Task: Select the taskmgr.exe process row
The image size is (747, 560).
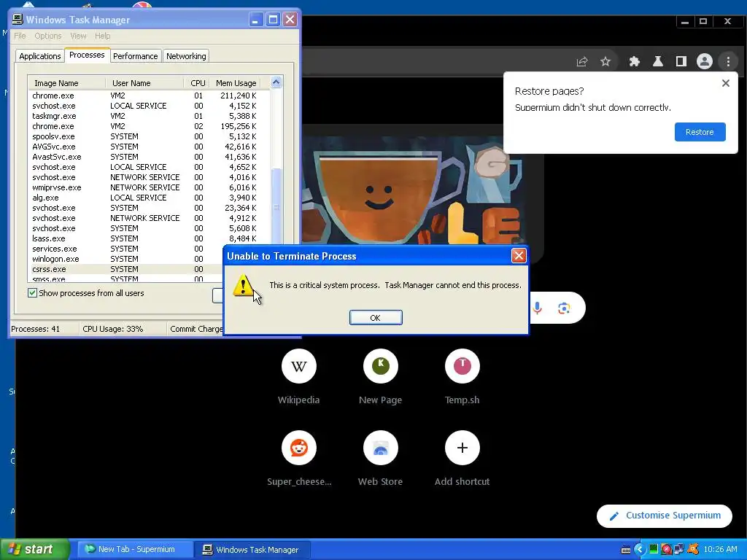Action: tap(149, 116)
